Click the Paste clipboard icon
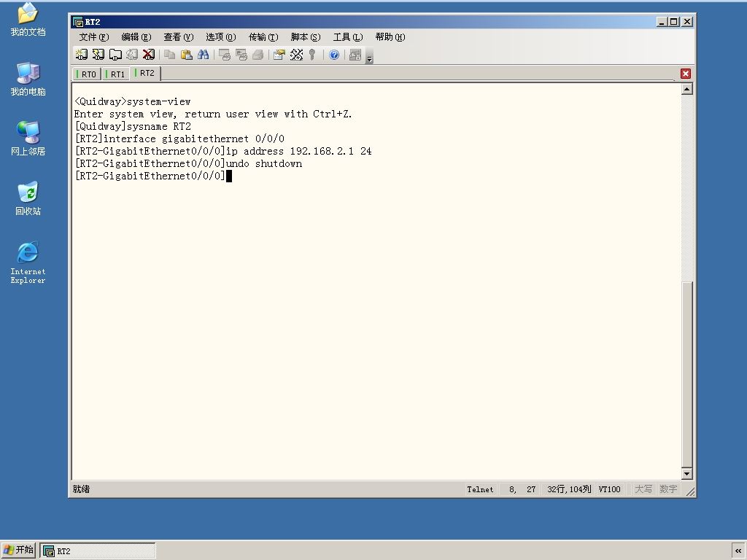The height and width of the screenshot is (560, 747). pos(186,55)
